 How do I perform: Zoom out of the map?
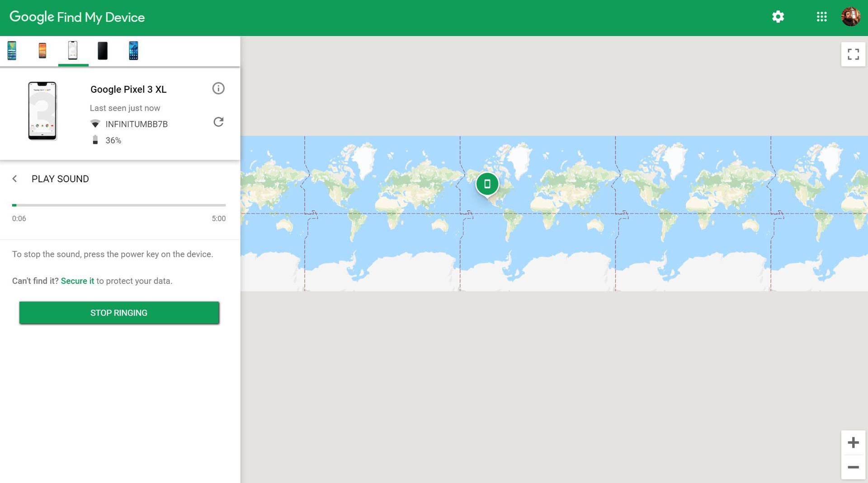(x=853, y=467)
